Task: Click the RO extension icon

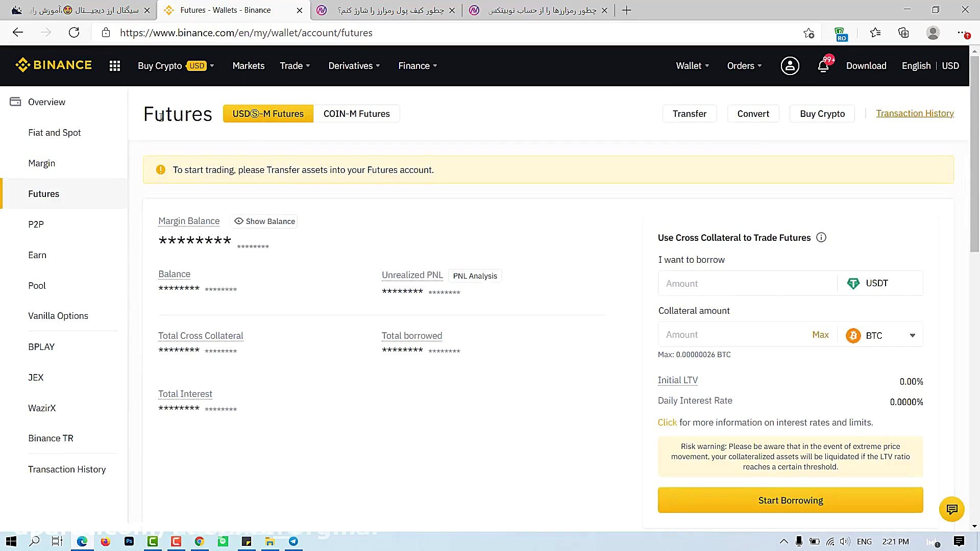Action: [841, 34]
